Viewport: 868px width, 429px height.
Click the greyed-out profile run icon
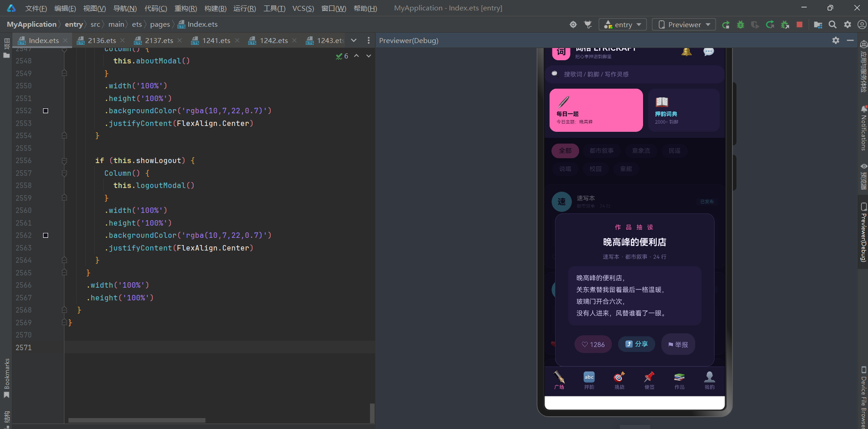755,24
